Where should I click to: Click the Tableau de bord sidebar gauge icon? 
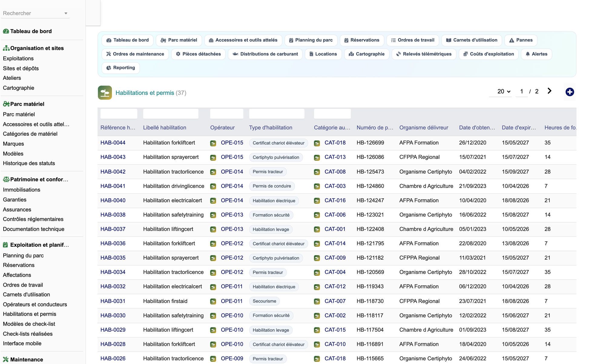tap(6, 31)
